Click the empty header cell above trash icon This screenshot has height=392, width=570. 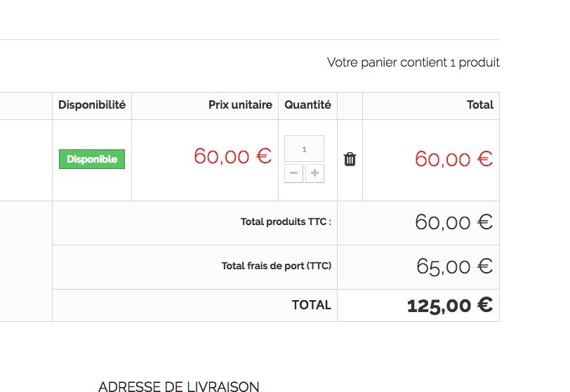click(x=350, y=106)
